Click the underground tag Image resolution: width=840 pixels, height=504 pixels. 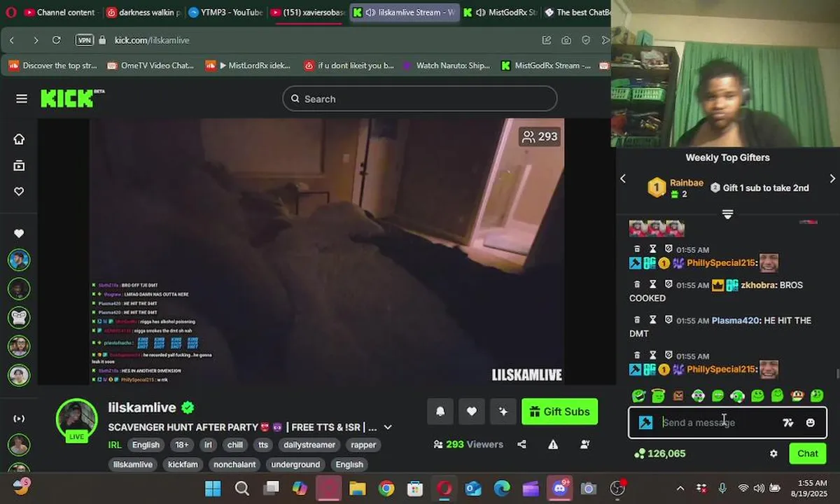pos(295,464)
